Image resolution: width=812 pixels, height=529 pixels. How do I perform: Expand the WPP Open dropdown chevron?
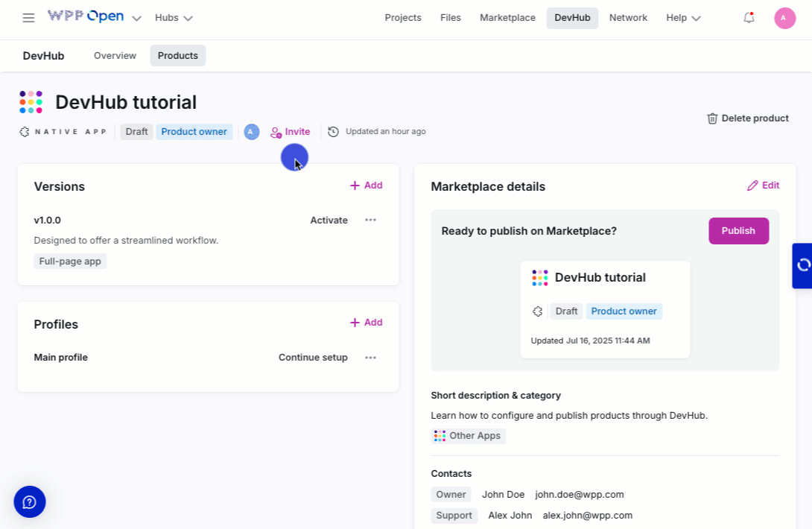tap(136, 19)
